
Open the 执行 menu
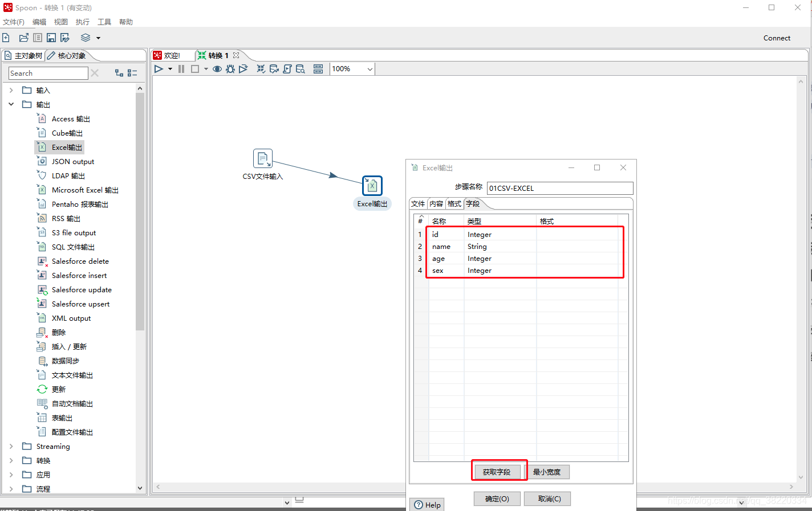[83, 22]
